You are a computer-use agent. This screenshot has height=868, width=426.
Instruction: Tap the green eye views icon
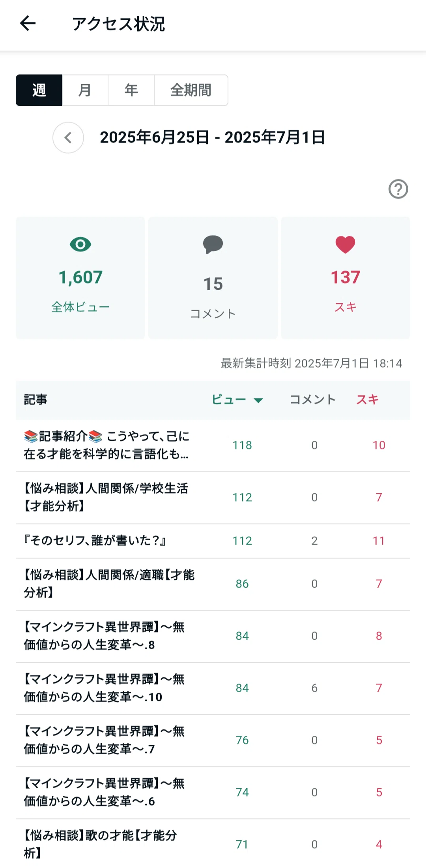(x=80, y=244)
